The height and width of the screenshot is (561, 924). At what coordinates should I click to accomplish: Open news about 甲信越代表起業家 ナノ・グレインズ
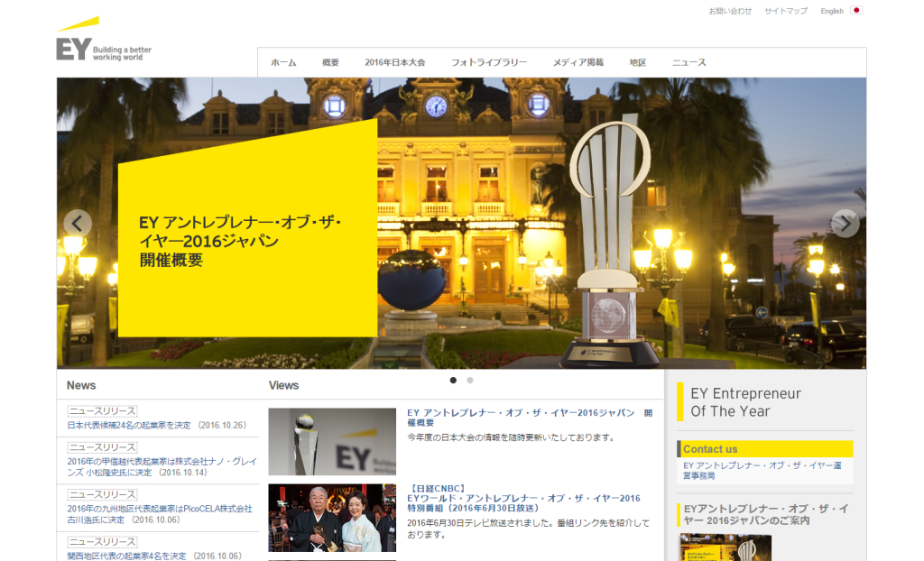[162, 466]
